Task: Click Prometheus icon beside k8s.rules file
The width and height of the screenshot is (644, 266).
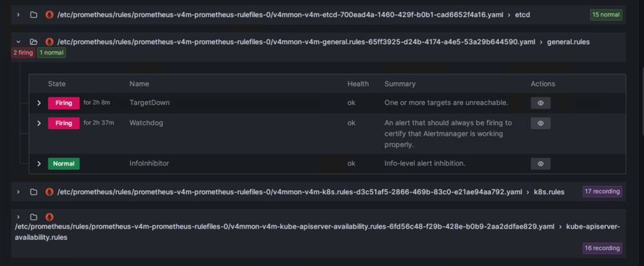Action: click(x=49, y=192)
